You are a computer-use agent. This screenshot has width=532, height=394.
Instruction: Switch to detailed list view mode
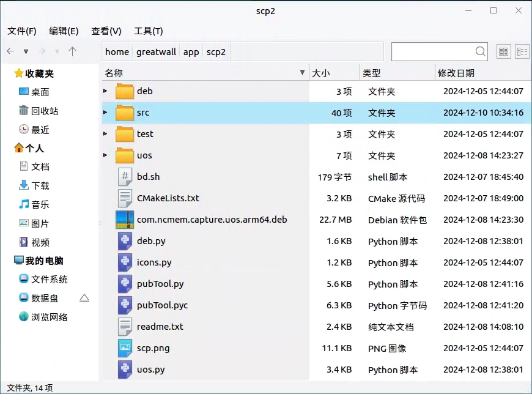(522, 52)
